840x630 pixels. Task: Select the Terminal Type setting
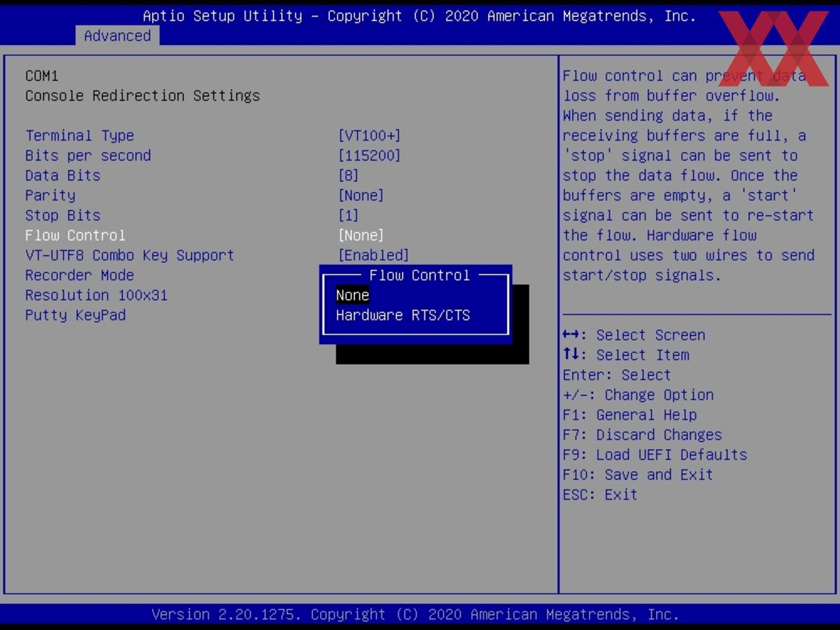(80, 135)
